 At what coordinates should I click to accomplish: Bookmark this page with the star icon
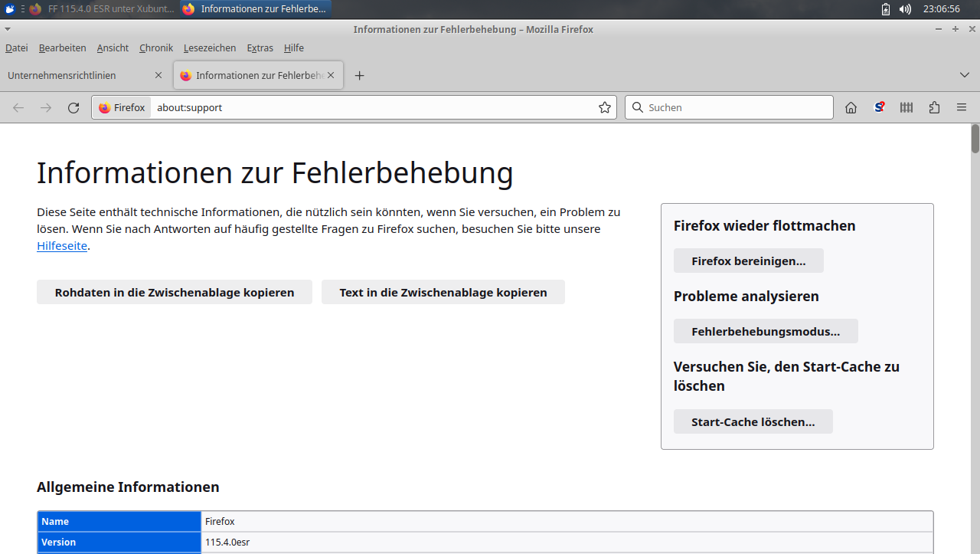click(x=605, y=108)
